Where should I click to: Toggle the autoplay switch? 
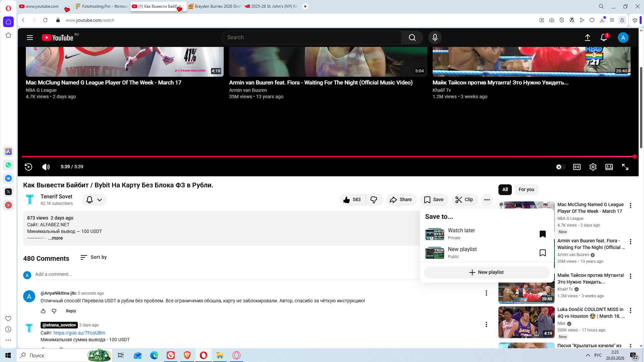(x=560, y=167)
